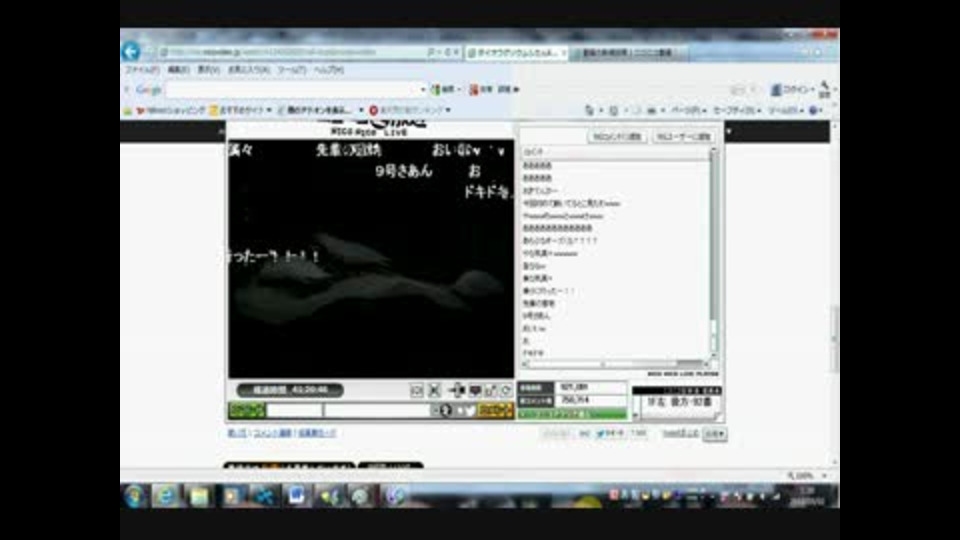Click the NG user registration button
960x540 pixels.
click(x=683, y=137)
